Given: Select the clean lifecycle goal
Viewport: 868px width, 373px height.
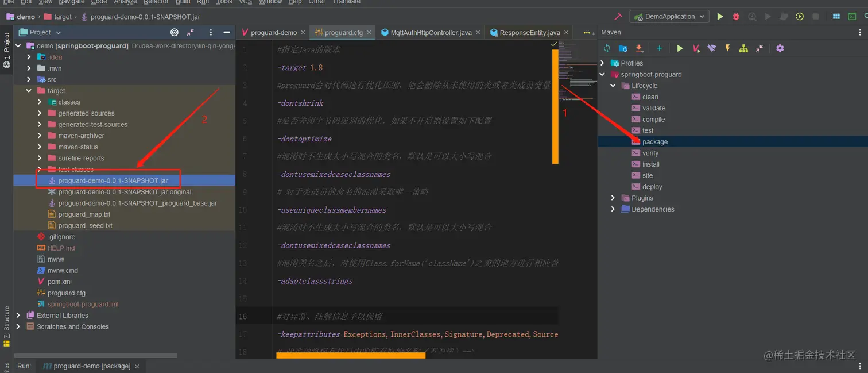Looking at the screenshot, I should [650, 97].
